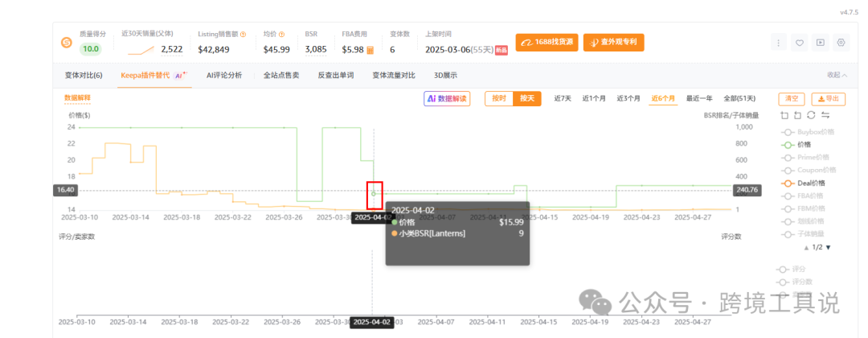Viewport: 868px width, 338px height.
Task: Select the 最近一年 time range
Action: [699, 99]
